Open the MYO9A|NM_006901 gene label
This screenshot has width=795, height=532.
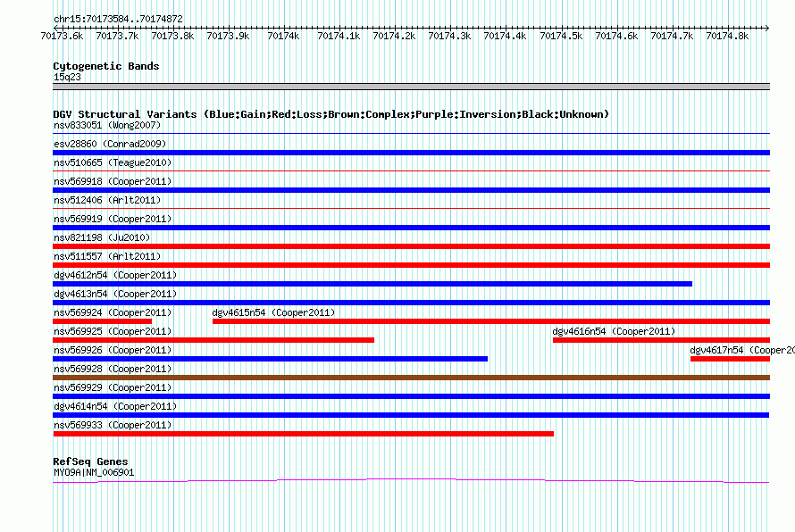pyautogui.click(x=94, y=473)
